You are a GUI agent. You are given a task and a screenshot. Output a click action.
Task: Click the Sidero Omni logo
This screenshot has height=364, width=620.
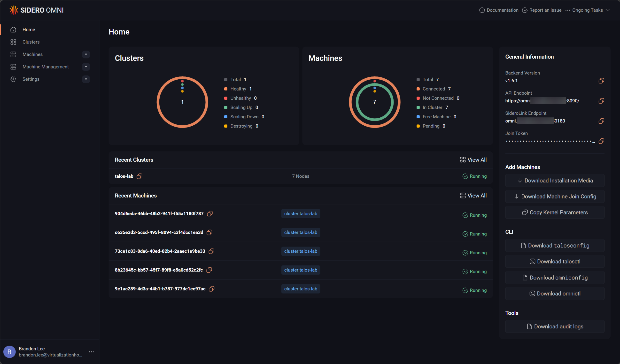(x=36, y=10)
